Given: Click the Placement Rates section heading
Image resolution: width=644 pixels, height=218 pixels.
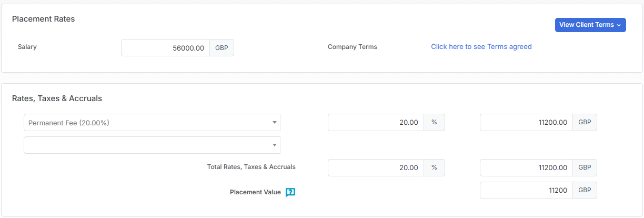Looking at the screenshot, I should pyautogui.click(x=43, y=19).
